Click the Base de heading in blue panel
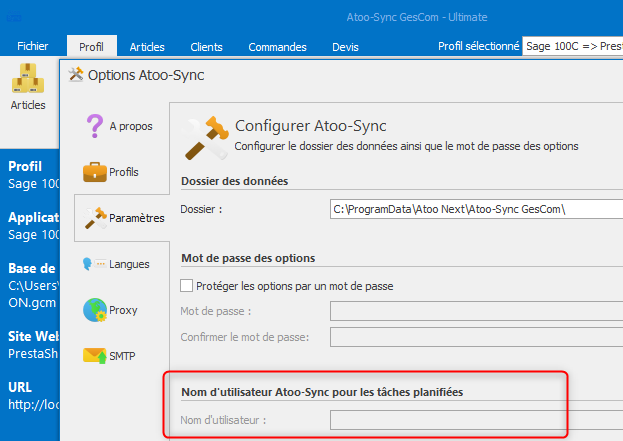623x441 pixels. pyautogui.click(x=32, y=268)
